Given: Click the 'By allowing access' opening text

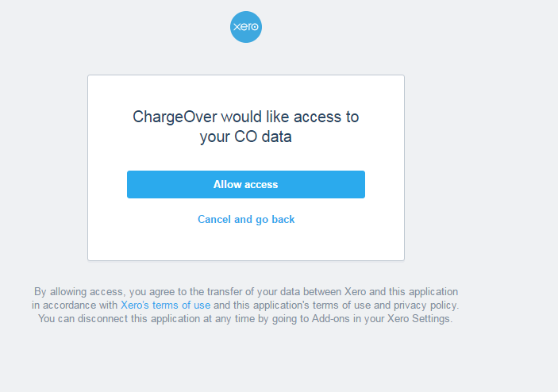Looking at the screenshot, I should point(79,292).
